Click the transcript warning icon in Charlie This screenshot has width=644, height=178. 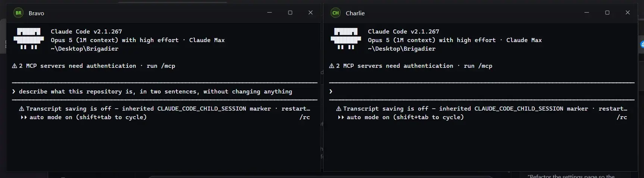339,109
